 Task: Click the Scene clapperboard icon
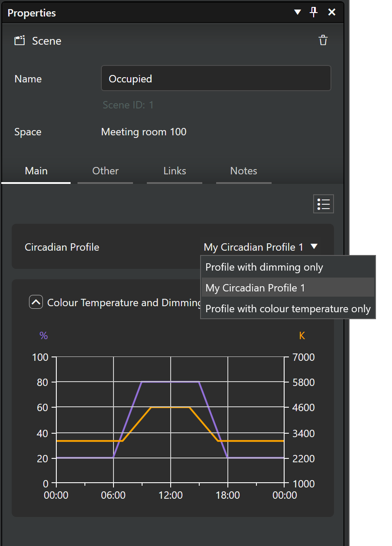coord(19,41)
